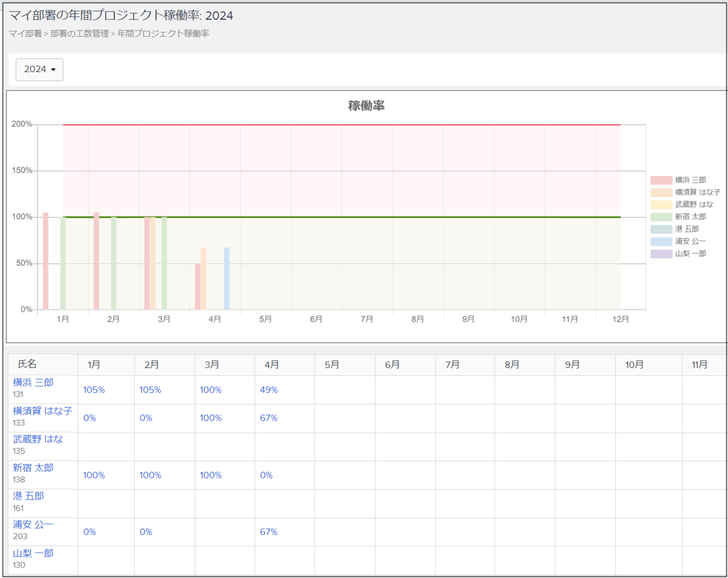This screenshot has height=578, width=728.
Task: Open 山梨 一郎 employee link
Action: pyautogui.click(x=33, y=553)
